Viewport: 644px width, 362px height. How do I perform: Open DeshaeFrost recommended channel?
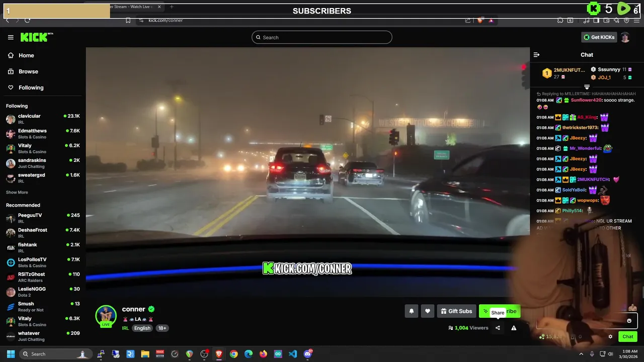43,232
